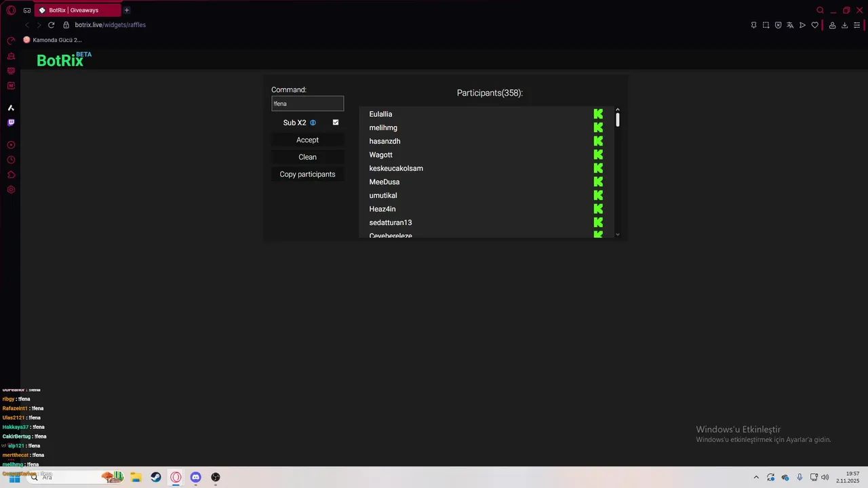The width and height of the screenshot is (868, 488).
Task: Open the Aria AI sidebar icon
Action: (x=11, y=108)
